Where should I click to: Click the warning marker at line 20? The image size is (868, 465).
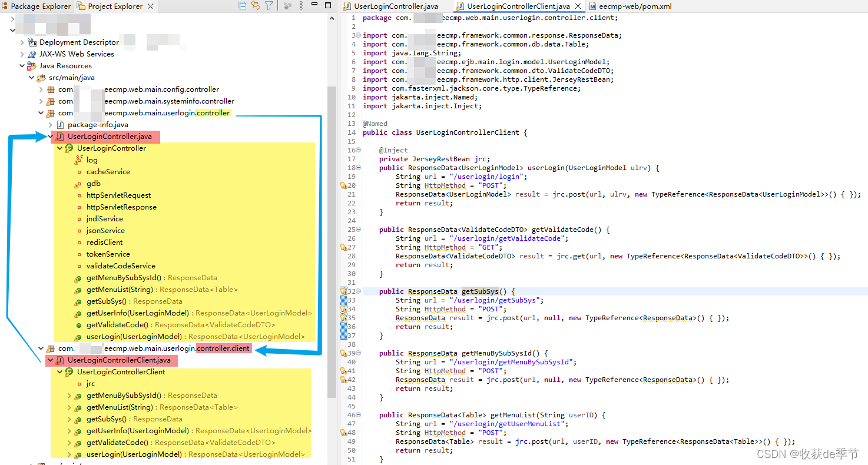tap(343, 186)
